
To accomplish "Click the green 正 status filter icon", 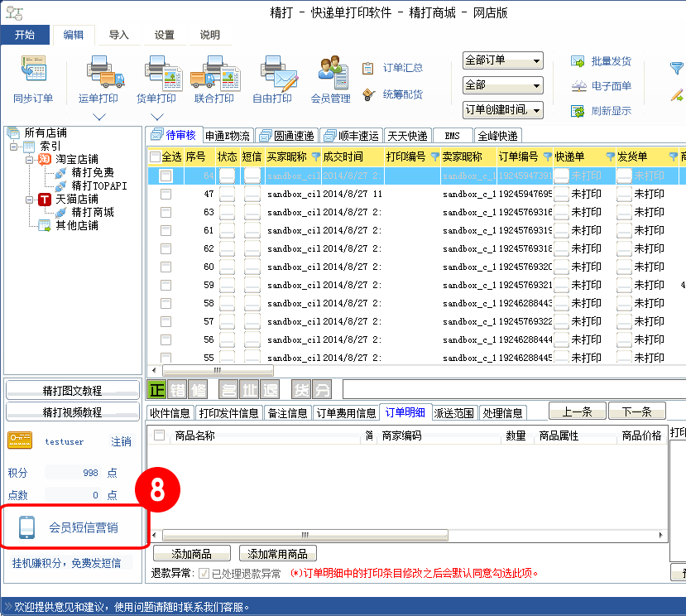I will [x=156, y=390].
